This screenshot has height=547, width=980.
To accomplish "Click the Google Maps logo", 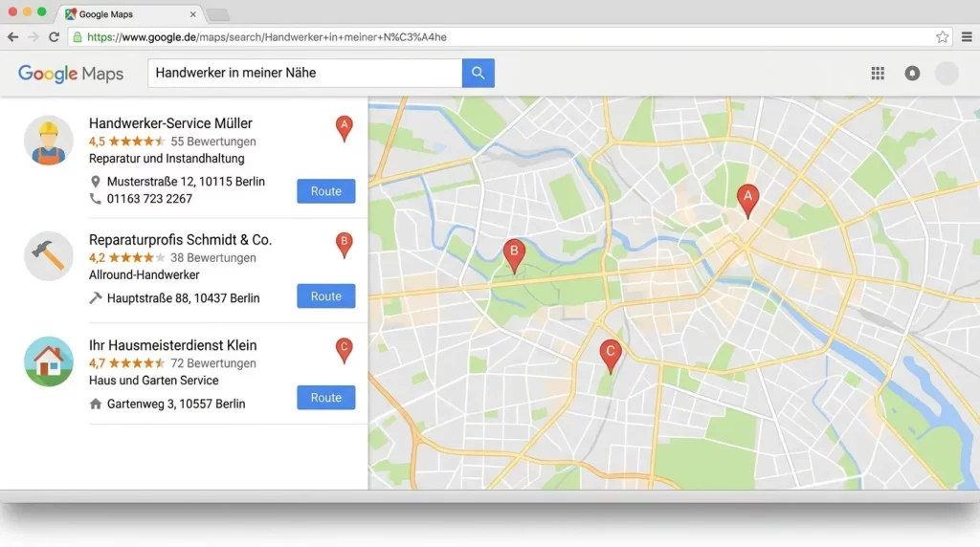I will click(71, 74).
